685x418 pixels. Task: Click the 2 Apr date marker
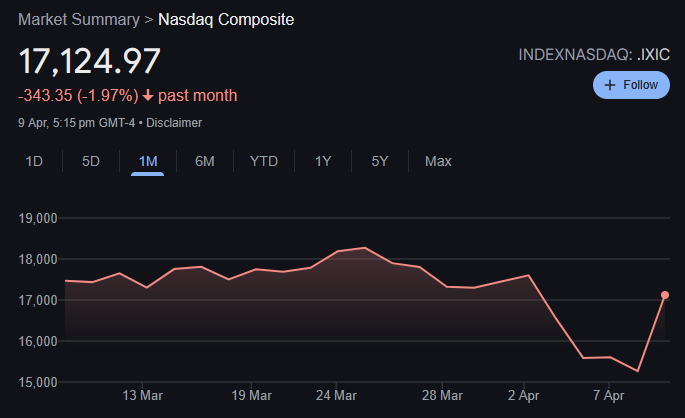(523, 395)
